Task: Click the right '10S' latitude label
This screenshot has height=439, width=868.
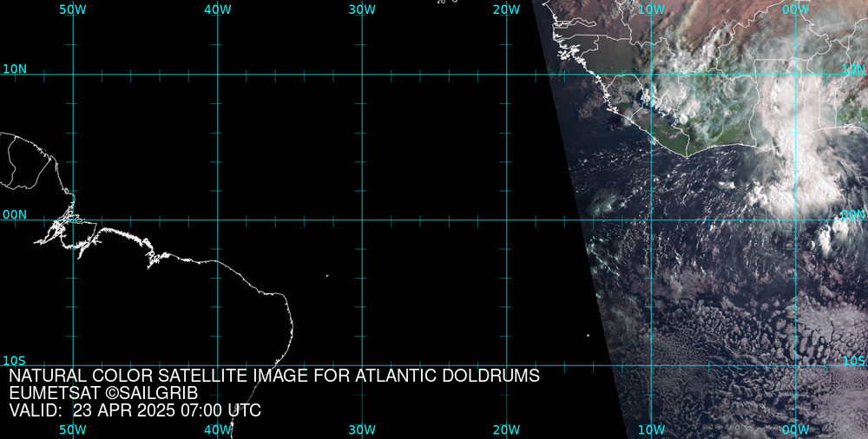Action: pos(853,361)
